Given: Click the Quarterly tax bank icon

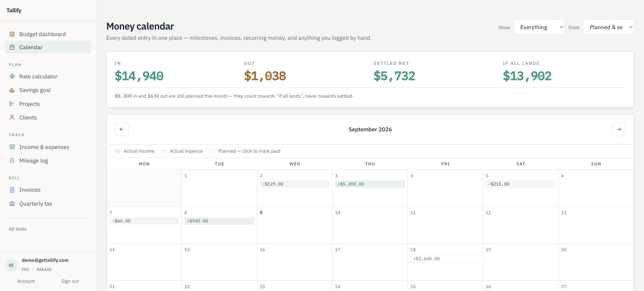Looking at the screenshot, I should tap(12, 204).
